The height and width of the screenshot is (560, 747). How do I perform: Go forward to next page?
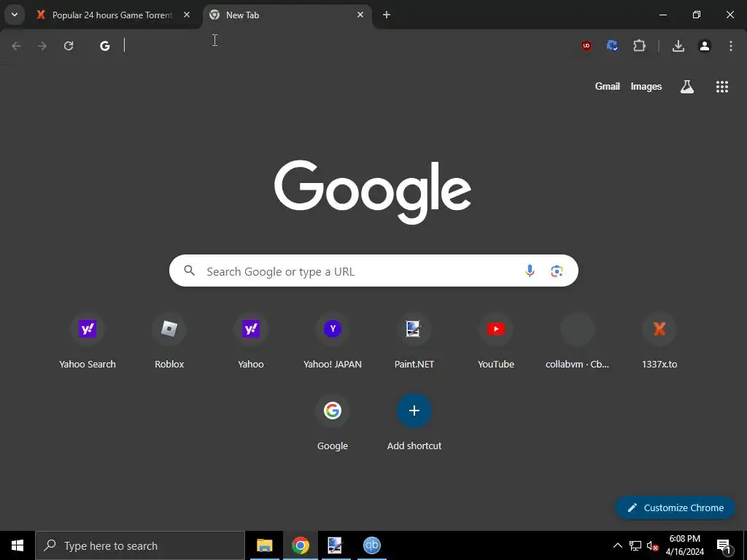(x=42, y=46)
